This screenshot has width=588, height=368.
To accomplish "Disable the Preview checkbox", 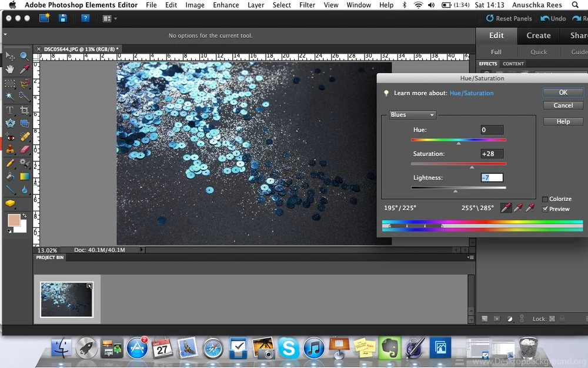I will click(x=544, y=208).
